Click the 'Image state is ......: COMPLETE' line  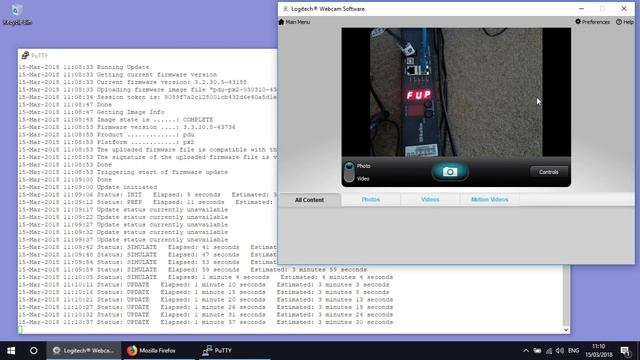tap(116, 120)
